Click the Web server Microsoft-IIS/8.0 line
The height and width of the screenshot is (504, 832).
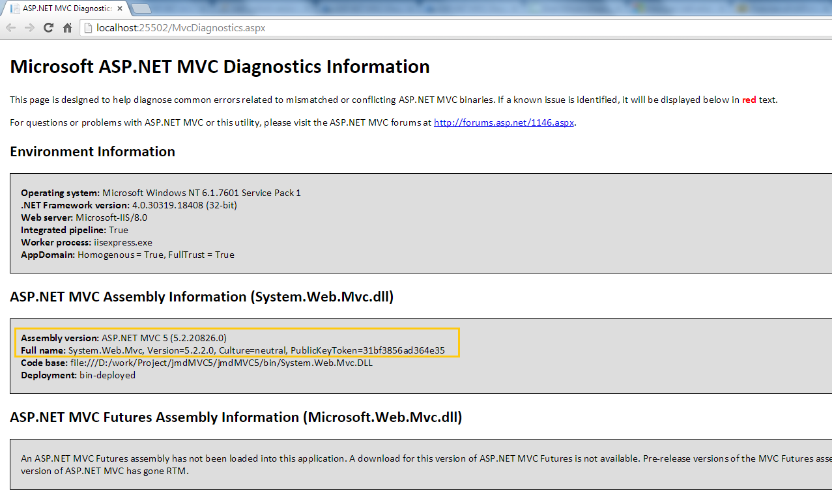[84, 217]
